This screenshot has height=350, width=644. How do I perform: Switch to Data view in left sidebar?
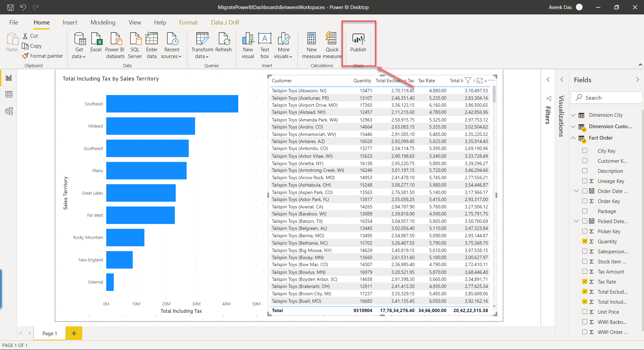point(9,94)
